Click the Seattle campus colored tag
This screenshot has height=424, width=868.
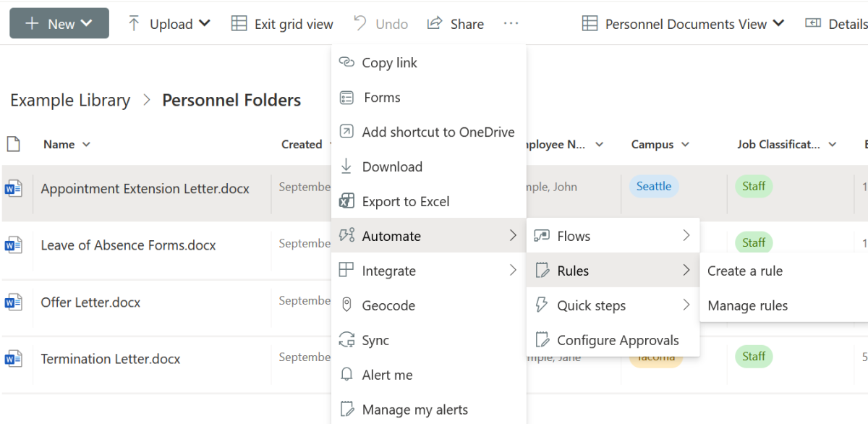[653, 186]
